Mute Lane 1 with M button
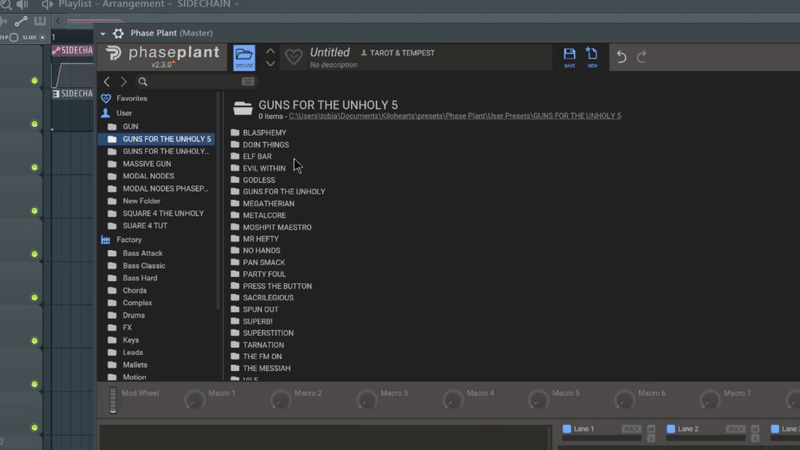 (651, 429)
